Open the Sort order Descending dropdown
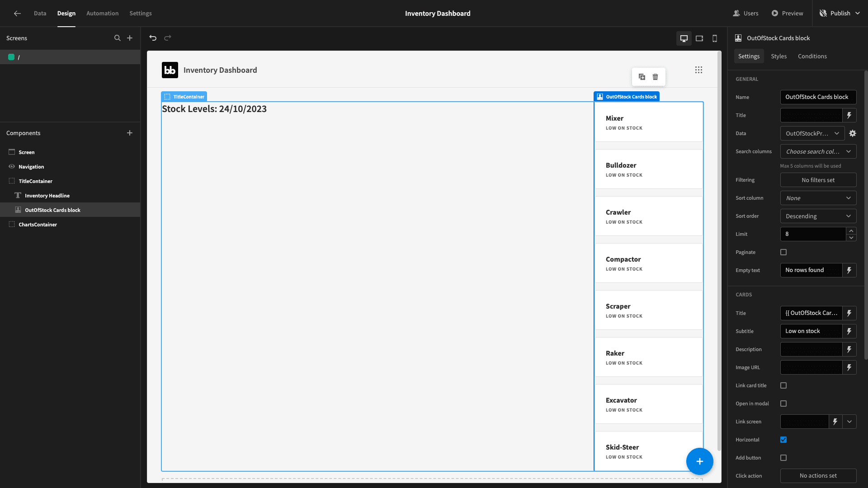 pyautogui.click(x=818, y=216)
